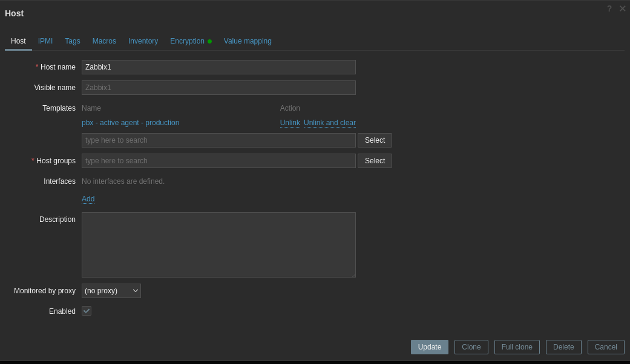This screenshot has height=364, width=630.
Task: Open the Inventory tab
Action: point(143,41)
